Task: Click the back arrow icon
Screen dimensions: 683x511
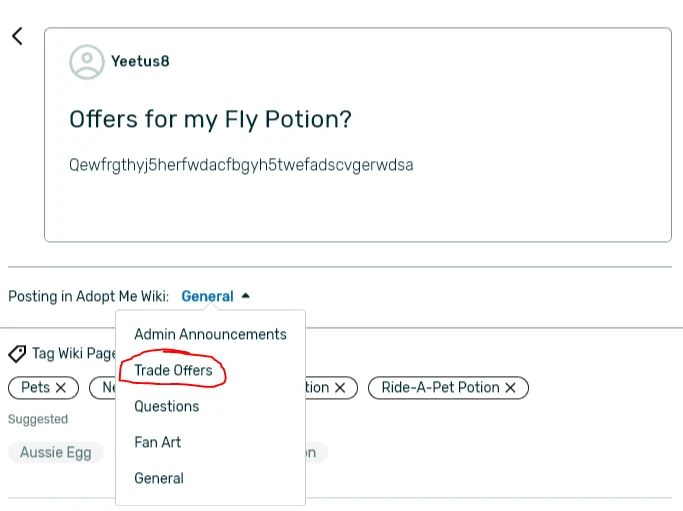Action: [17, 37]
